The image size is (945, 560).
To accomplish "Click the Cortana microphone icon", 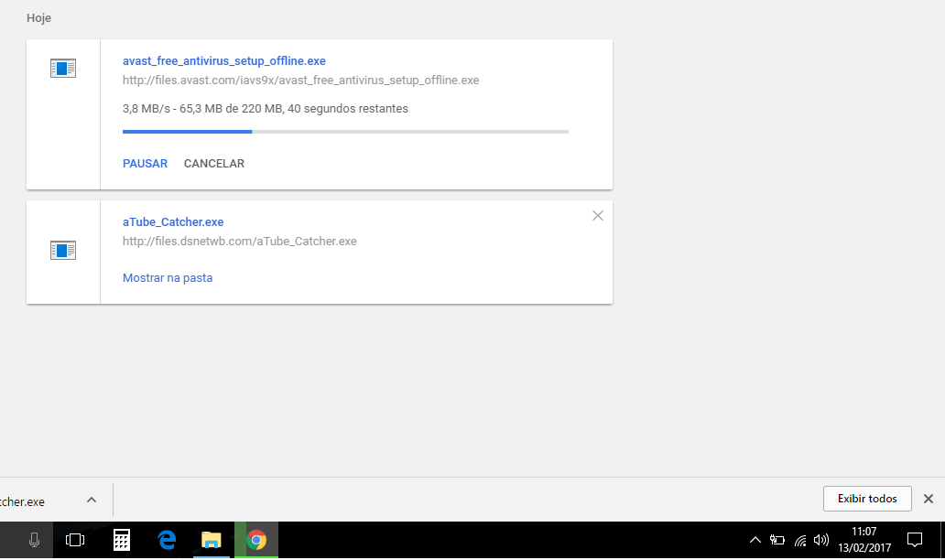I will click(35, 540).
